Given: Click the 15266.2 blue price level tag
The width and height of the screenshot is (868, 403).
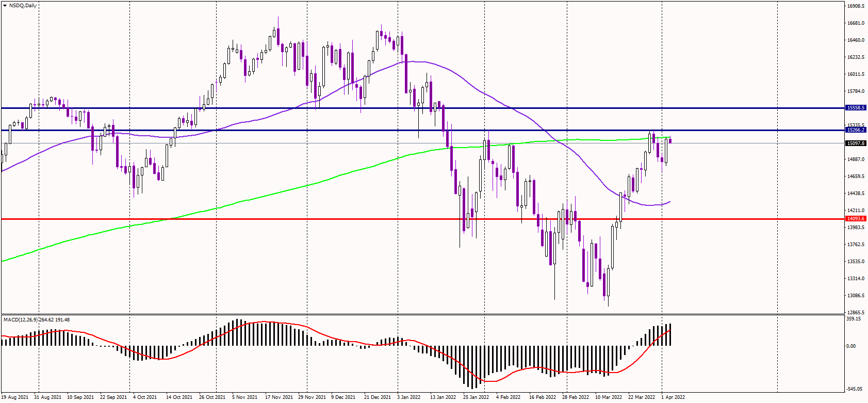Looking at the screenshot, I should [x=856, y=130].
